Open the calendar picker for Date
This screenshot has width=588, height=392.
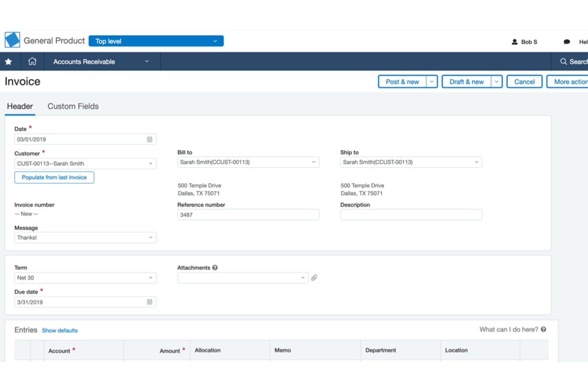click(150, 139)
